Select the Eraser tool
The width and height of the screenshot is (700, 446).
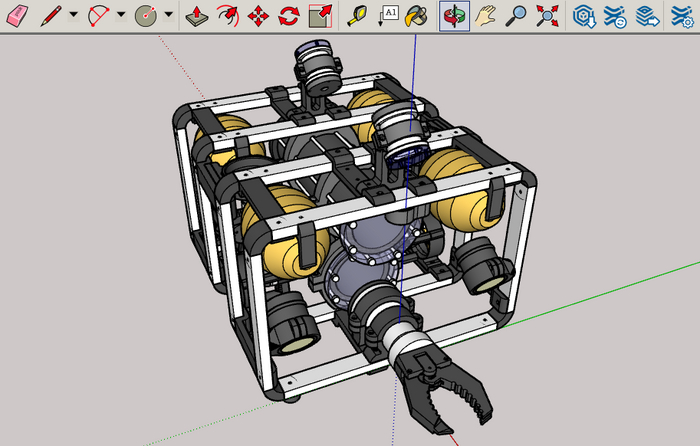click(17, 15)
